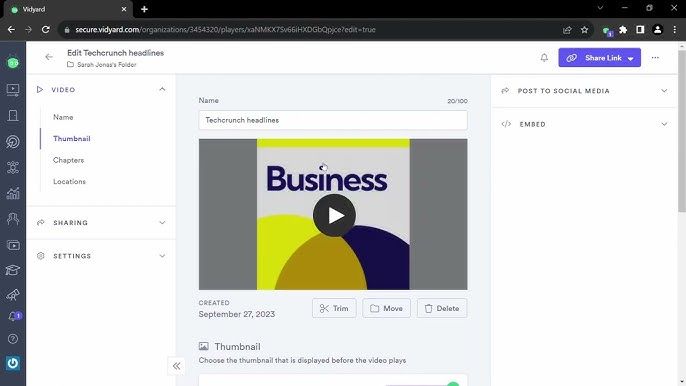686x386 pixels.
Task: Open the video library sidebar icon
Action: 13,90
